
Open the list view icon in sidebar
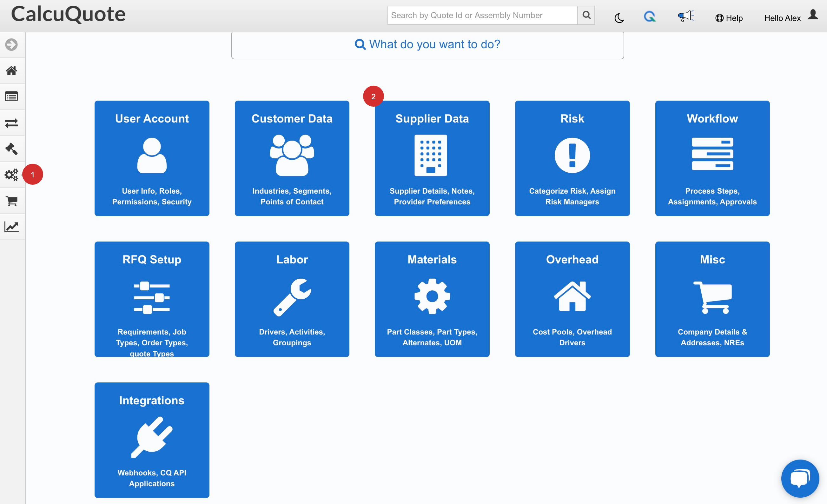(11, 97)
